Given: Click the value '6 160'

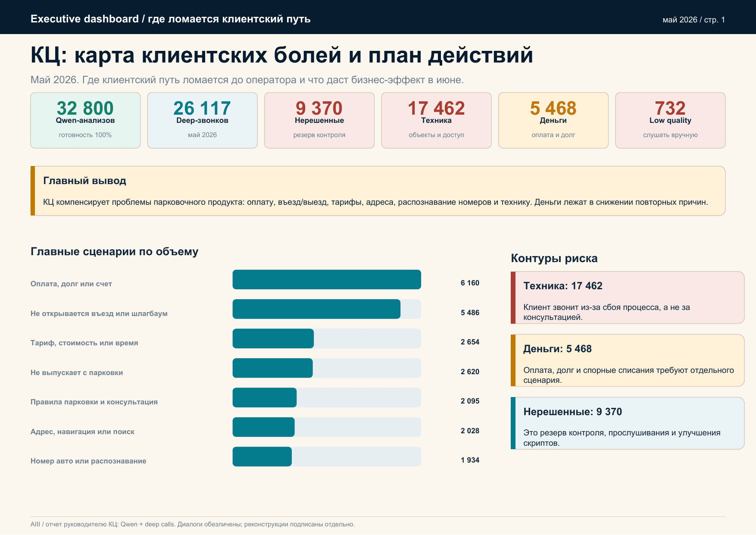Looking at the screenshot, I should coord(470,283).
